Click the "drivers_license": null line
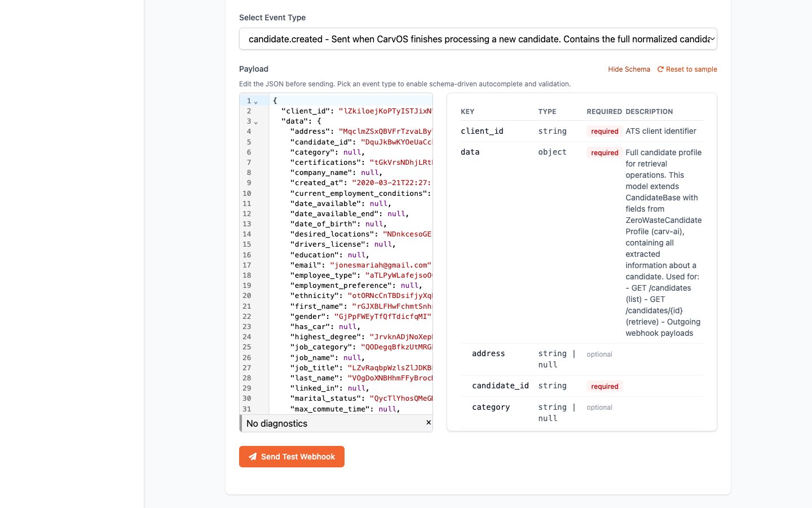Image resolution: width=812 pixels, height=508 pixels. pos(351,244)
